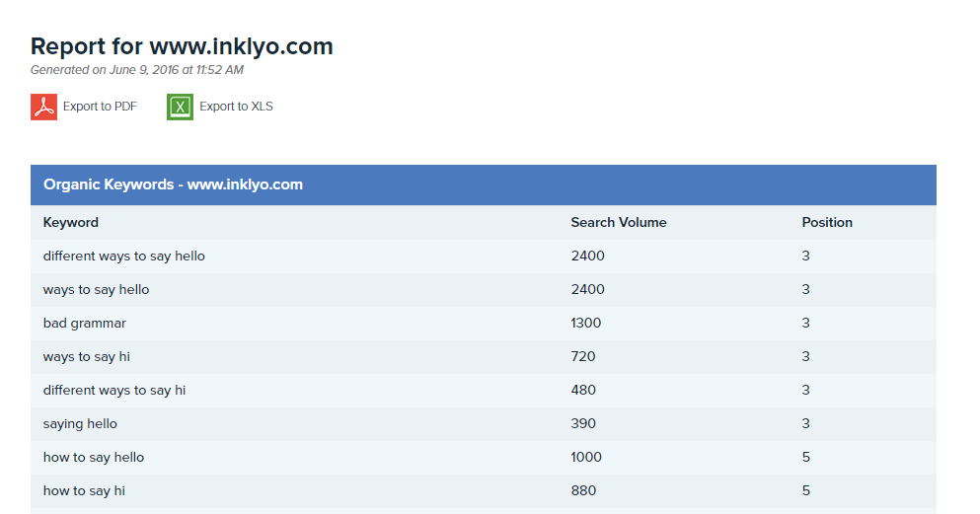This screenshot has width=980, height=514.
Task: Click position 3 in 'different ways to say hi' row
Action: [x=805, y=391]
